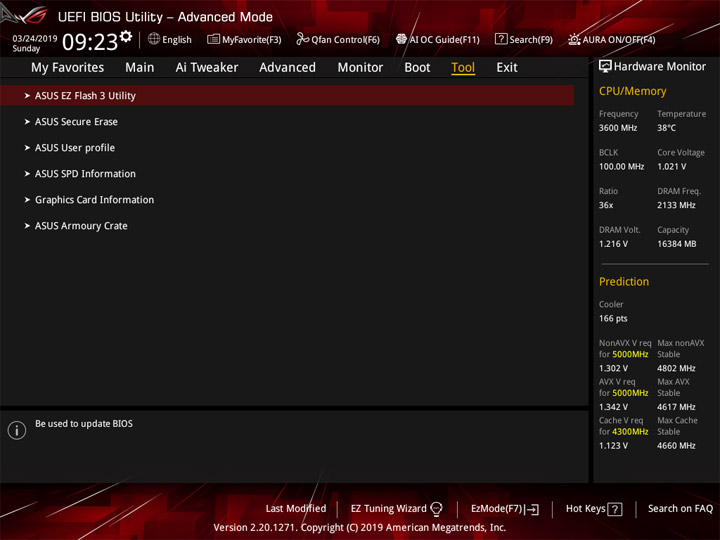Open the Search(F9) label

coord(531,40)
